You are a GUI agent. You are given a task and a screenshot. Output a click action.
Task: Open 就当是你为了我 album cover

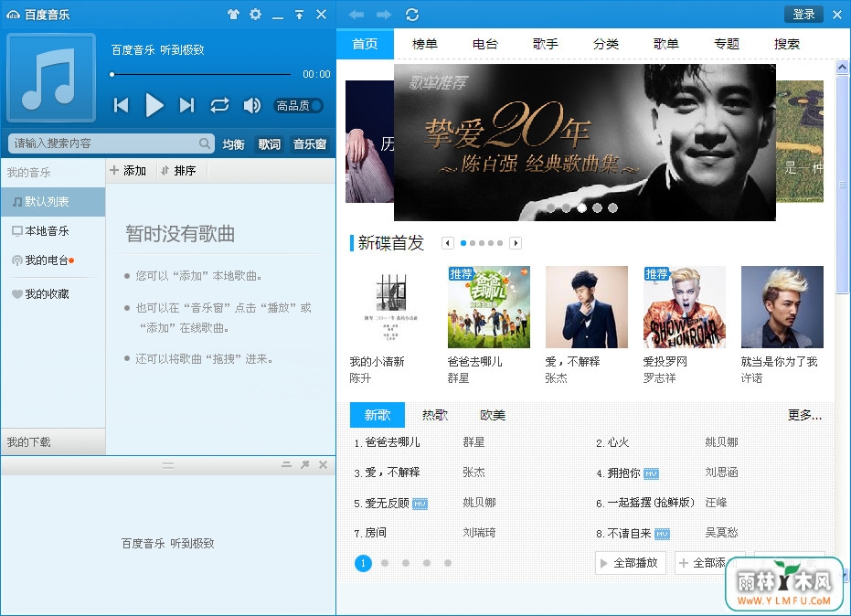[x=782, y=307]
